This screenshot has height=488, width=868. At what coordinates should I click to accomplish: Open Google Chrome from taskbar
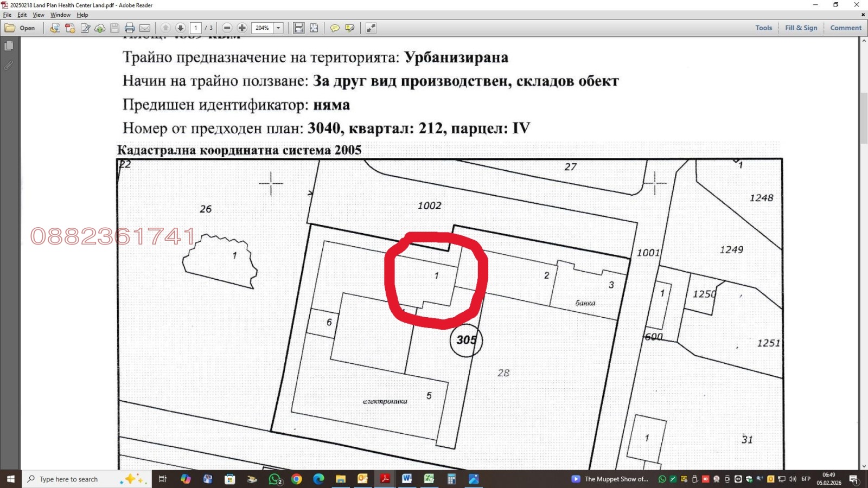tap(296, 479)
